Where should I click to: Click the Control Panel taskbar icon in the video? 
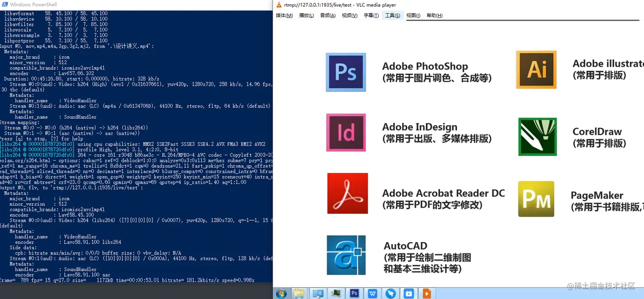click(317, 293)
